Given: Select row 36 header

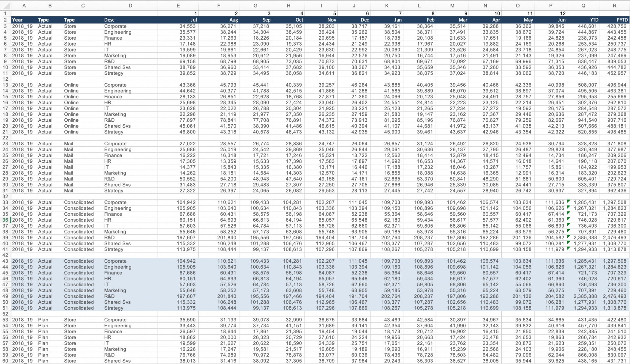Looking at the screenshot, I should pyautogui.click(x=5, y=220).
